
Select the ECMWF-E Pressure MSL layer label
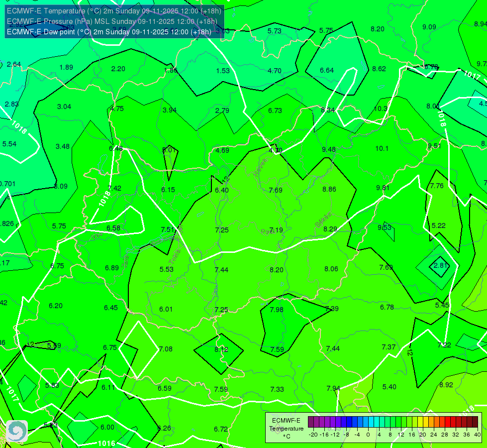(x=112, y=21)
